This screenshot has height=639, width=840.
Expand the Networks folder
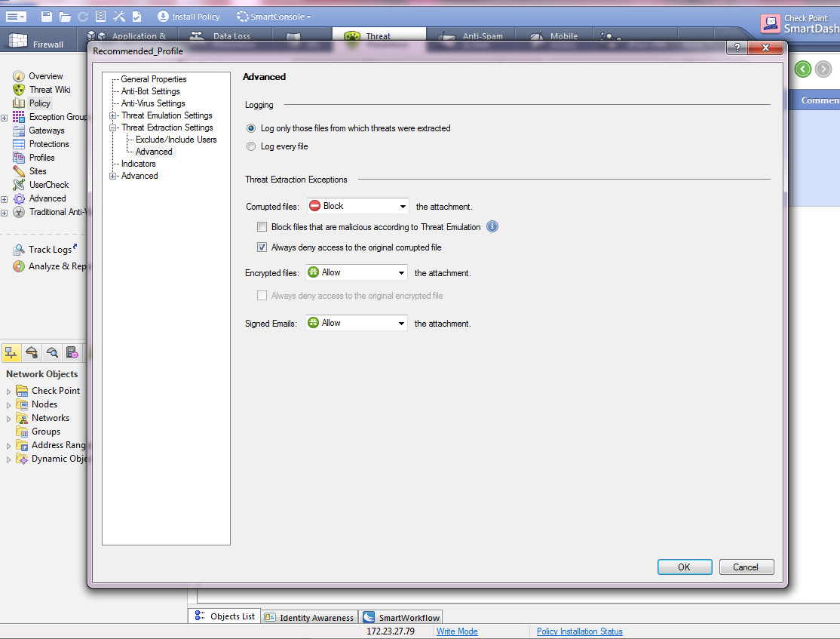pyautogui.click(x=8, y=419)
